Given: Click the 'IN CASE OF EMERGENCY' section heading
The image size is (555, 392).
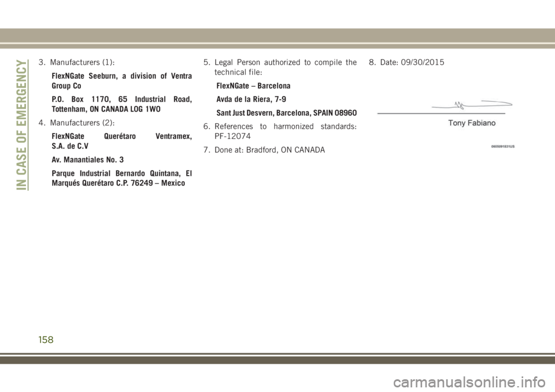Looking at the screenshot, I should (22, 125).
